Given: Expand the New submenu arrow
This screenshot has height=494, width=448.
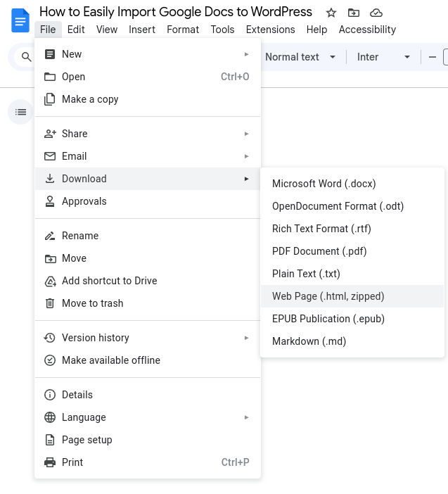Looking at the screenshot, I should (x=247, y=54).
